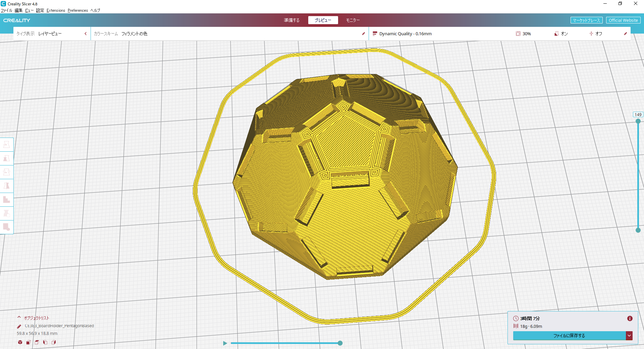Screen dimensions: 644x349
Task: Click the support オン setting indicator
Action: (x=561, y=34)
